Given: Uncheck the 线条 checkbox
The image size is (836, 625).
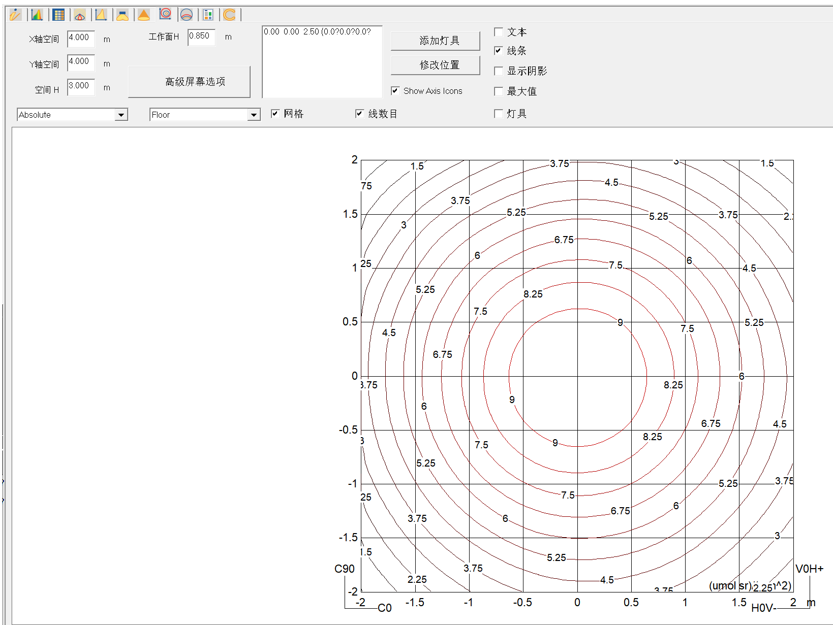Looking at the screenshot, I should 499,51.
